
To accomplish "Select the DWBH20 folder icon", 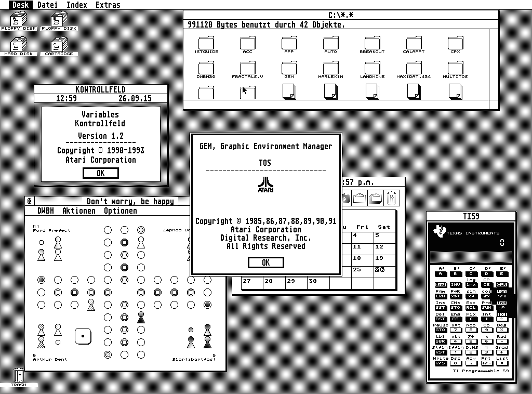I will click(x=206, y=70).
